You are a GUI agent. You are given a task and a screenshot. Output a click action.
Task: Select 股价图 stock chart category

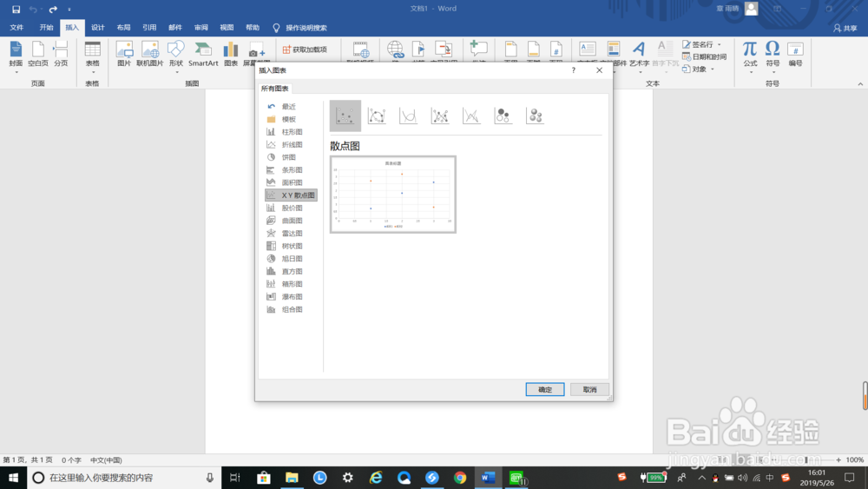click(291, 208)
